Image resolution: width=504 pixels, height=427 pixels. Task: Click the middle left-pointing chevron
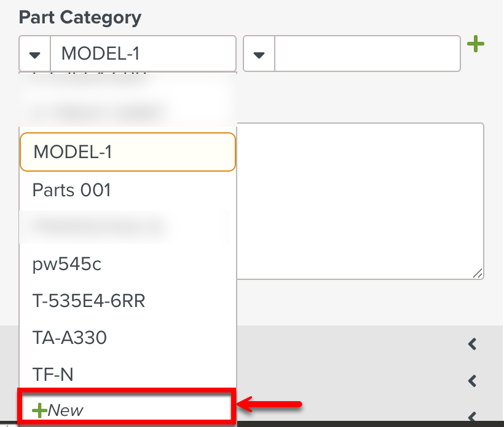(471, 381)
